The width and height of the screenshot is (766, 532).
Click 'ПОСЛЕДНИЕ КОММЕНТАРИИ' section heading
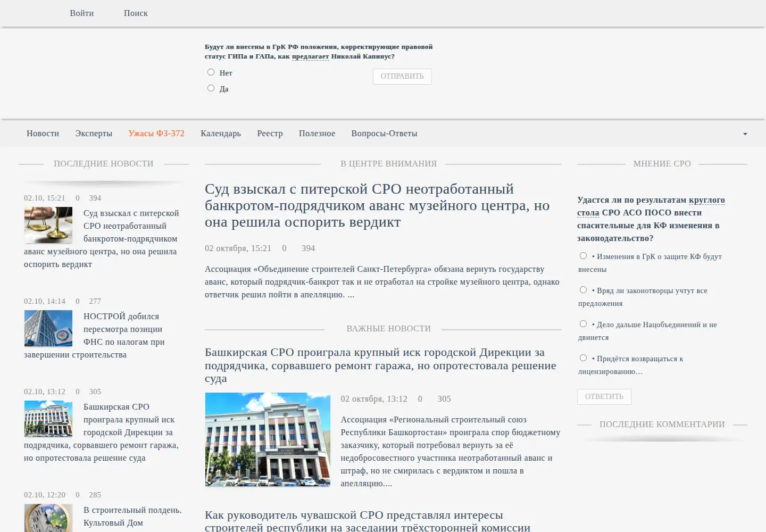pyautogui.click(x=662, y=425)
